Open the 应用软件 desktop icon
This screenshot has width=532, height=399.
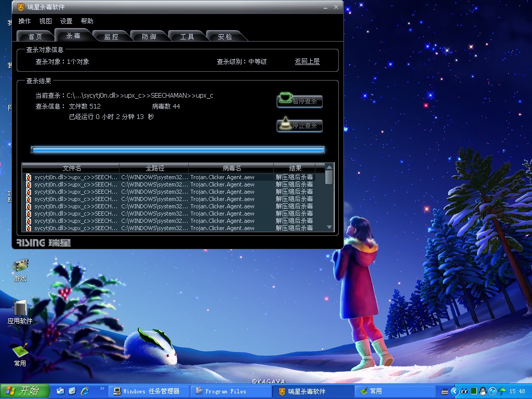(20, 309)
